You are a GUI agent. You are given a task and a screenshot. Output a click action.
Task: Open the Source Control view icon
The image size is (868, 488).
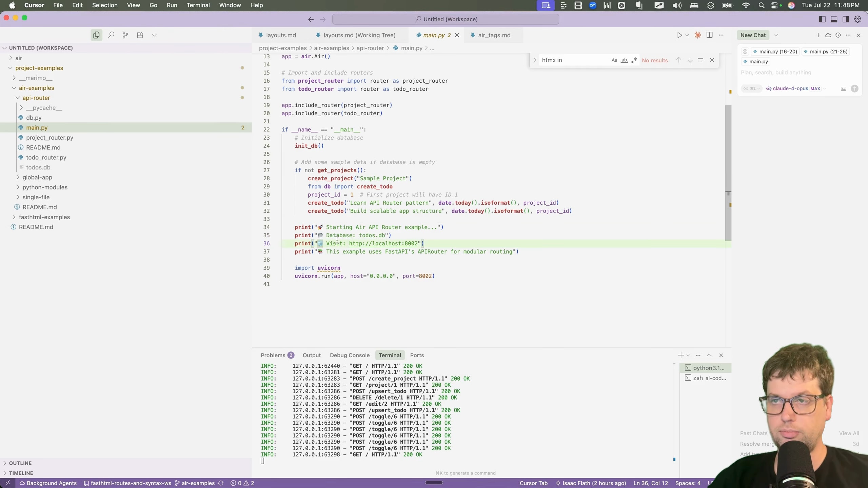pyautogui.click(x=125, y=35)
